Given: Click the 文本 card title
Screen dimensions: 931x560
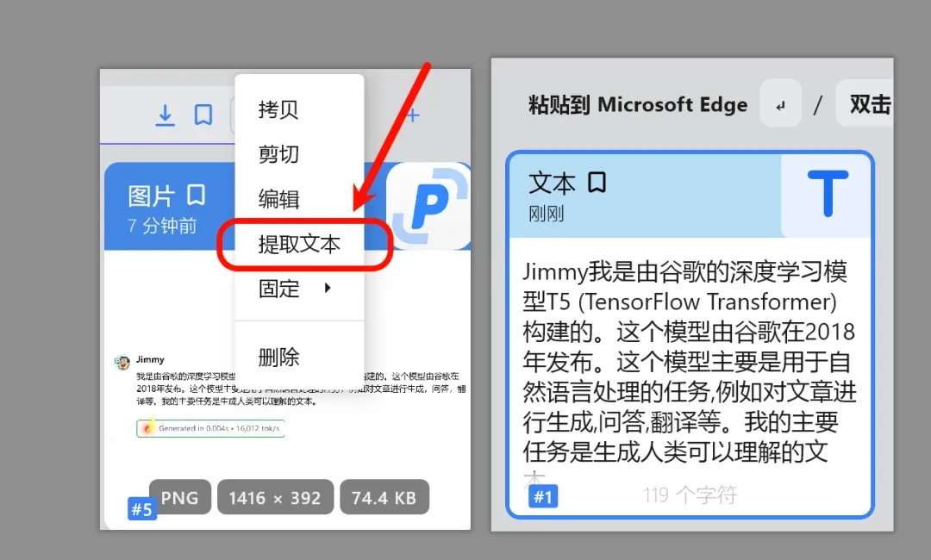Looking at the screenshot, I should tap(553, 183).
